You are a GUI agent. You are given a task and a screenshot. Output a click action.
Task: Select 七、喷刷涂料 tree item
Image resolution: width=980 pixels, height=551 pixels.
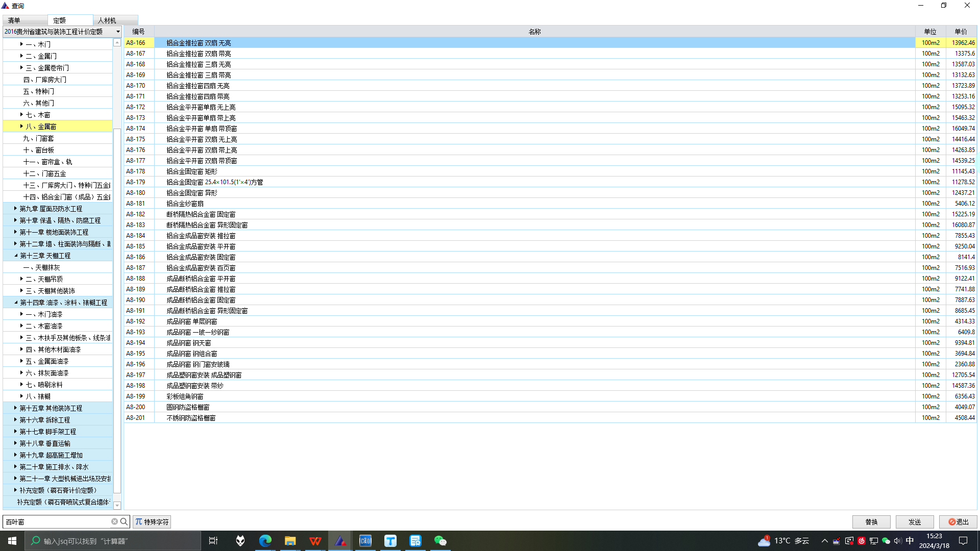click(x=58, y=385)
